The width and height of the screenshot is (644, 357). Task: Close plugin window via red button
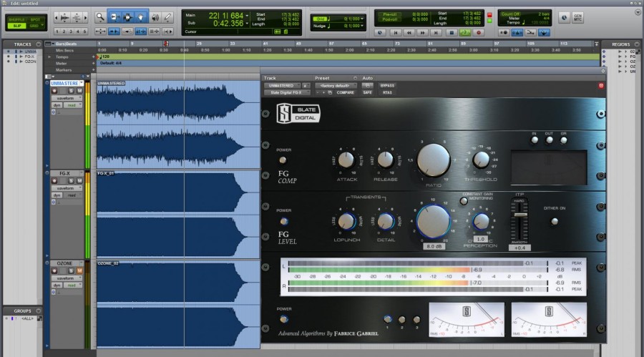(x=601, y=85)
